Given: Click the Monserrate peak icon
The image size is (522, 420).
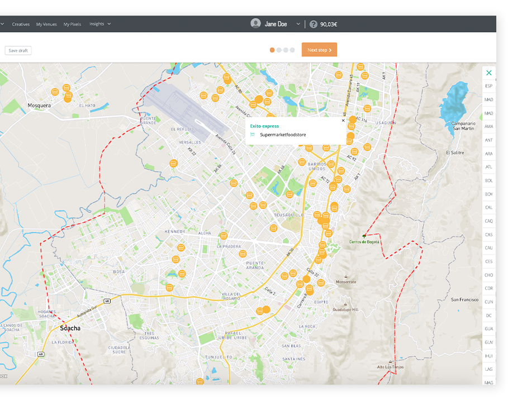Looking at the screenshot, I should tap(346, 276).
